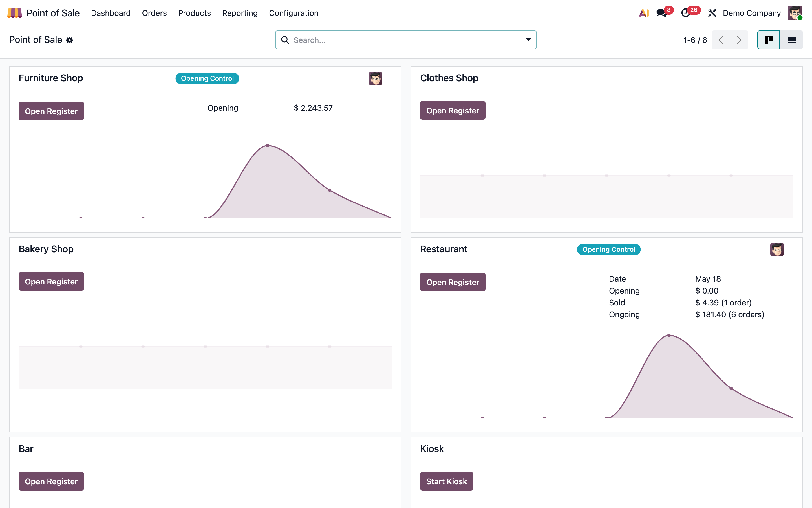Click the Restaurant Opening Control badge
812x508 pixels.
(x=609, y=249)
